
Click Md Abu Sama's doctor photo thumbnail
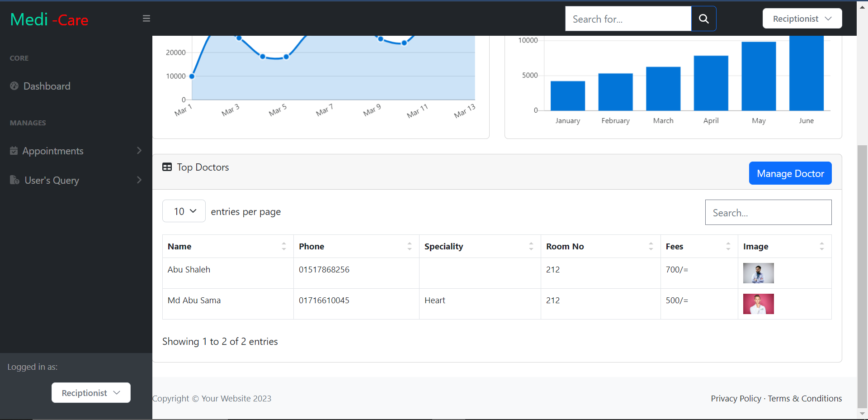[758, 304]
